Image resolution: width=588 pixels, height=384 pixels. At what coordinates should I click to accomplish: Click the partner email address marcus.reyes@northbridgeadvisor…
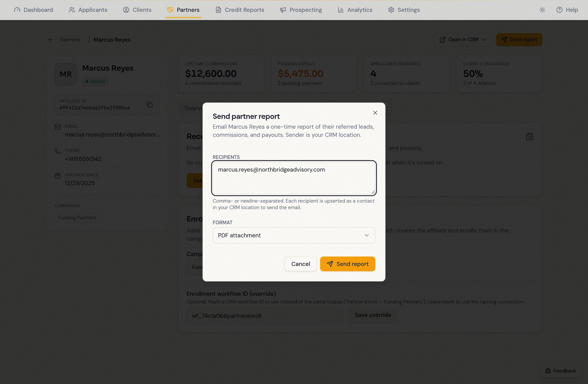[112, 134]
